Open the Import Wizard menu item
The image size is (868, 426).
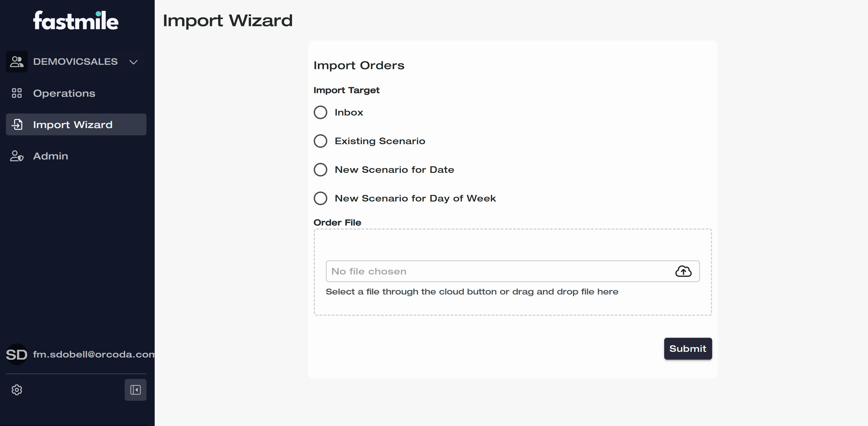[72, 124]
